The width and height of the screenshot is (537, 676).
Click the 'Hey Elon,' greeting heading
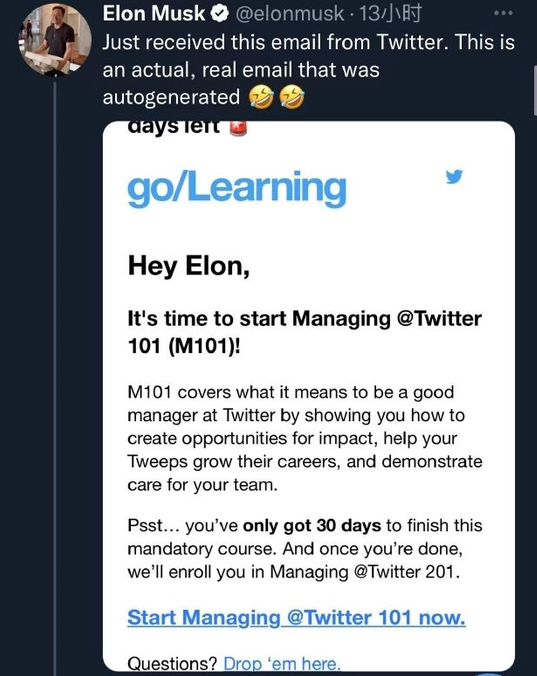click(x=188, y=266)
